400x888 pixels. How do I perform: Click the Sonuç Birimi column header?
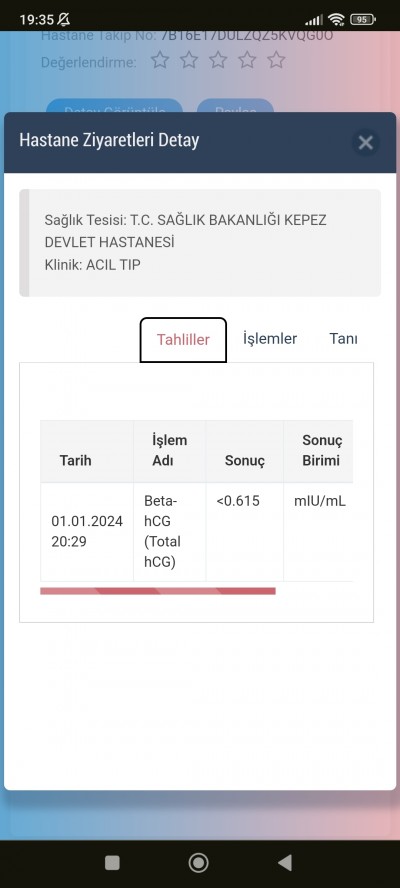[318, 451]
